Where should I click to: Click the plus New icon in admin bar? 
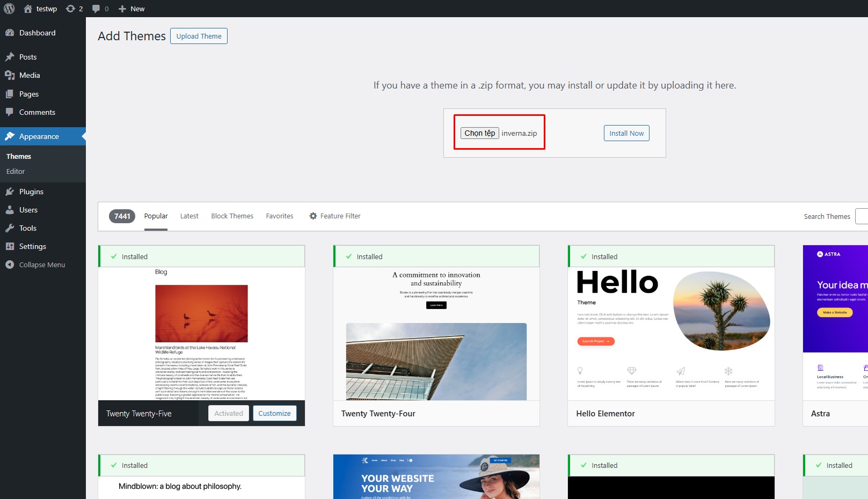122,9
